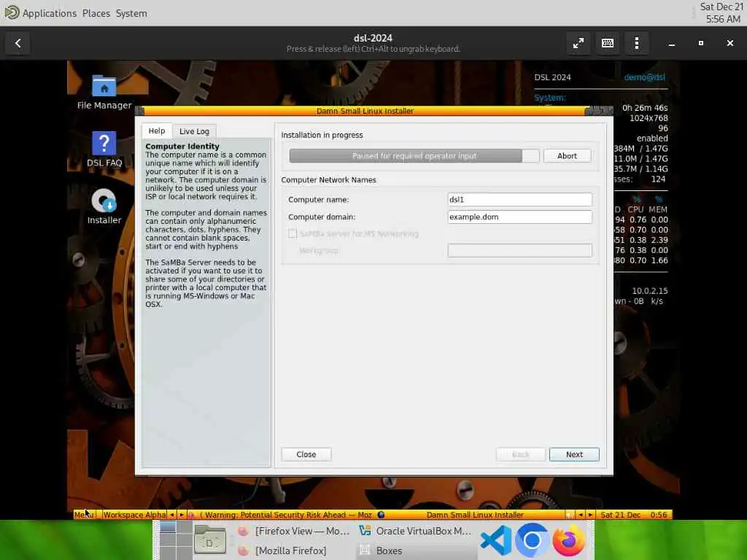Screen dimensions: 747x560
Task: Click the workspace switcher grid
Action: (175, 540)
